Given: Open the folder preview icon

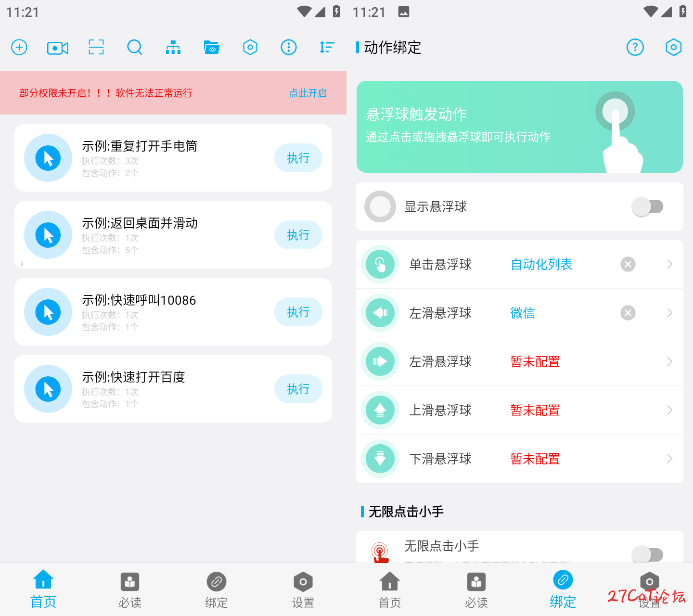Looking at the screenshot, I should coord(212,47).
